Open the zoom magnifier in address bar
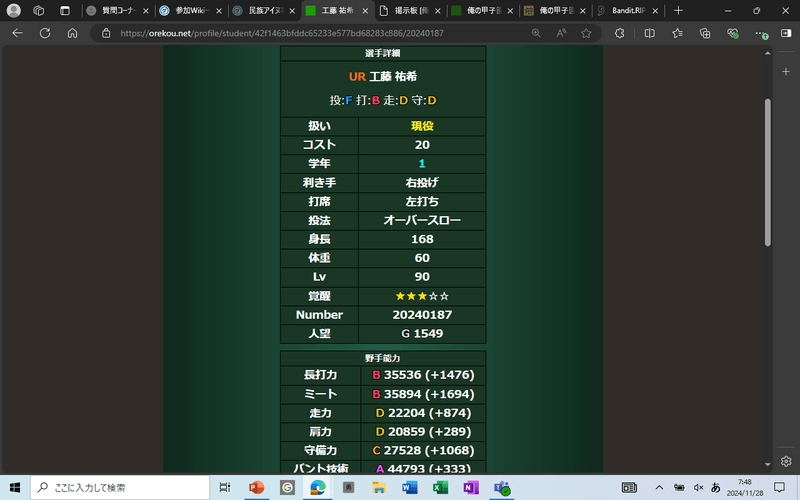This screenshot has width=800, height=500. click(x=536, y=33)
